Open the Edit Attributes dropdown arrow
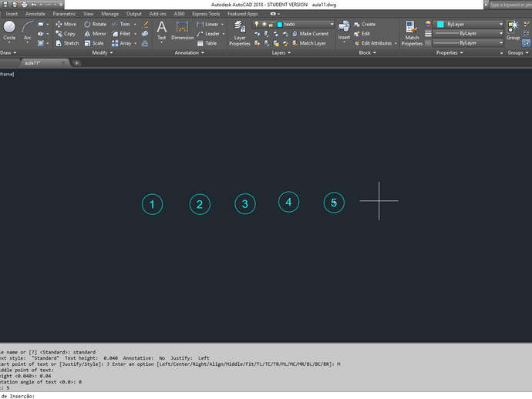 [396, 43]
